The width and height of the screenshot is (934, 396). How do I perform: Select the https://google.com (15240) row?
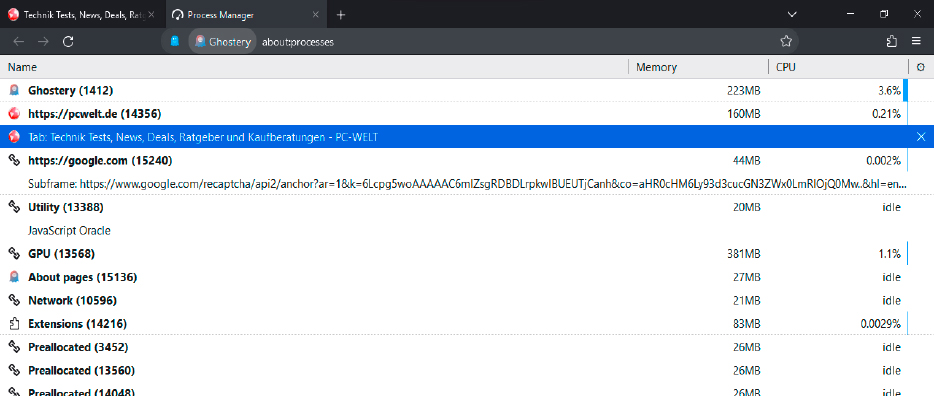(x=467, y=160)
